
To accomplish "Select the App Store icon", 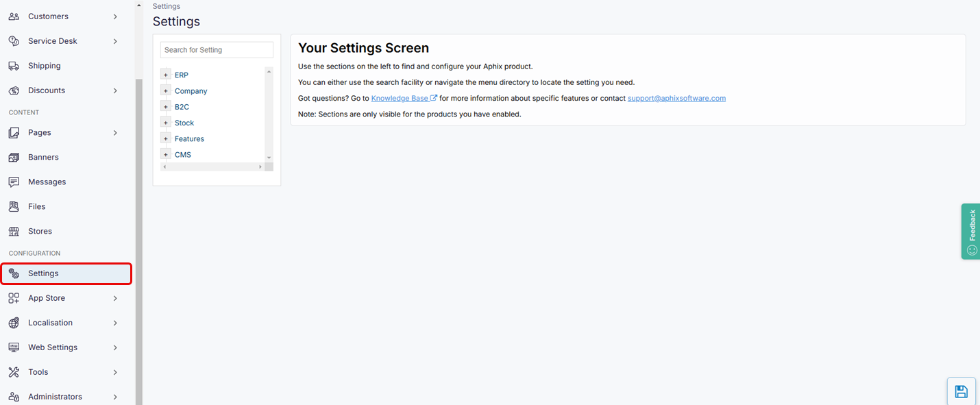I will point(14,298).
